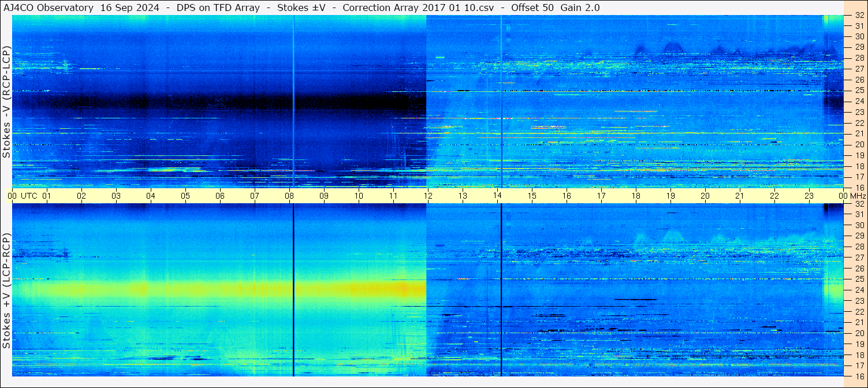Click the "00 UTC" start time label
The width and height of the screenshot is (868, 388).
tap(22, 196)
